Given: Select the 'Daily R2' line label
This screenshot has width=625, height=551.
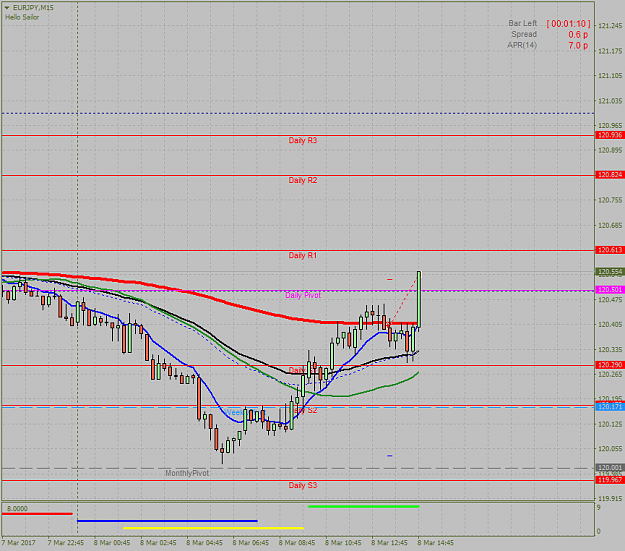Looking at the screenshot, I should 303,180.
